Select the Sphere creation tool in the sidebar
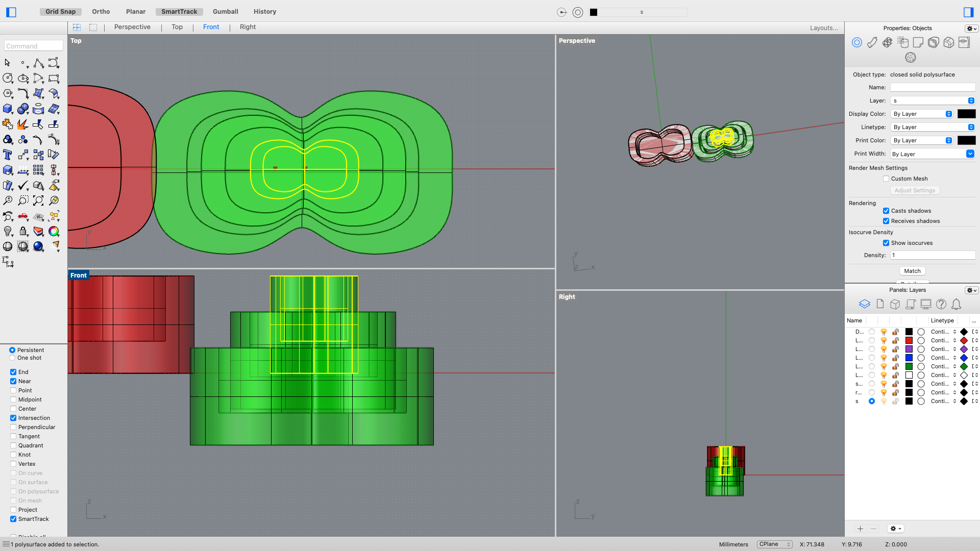 point(23,109)
